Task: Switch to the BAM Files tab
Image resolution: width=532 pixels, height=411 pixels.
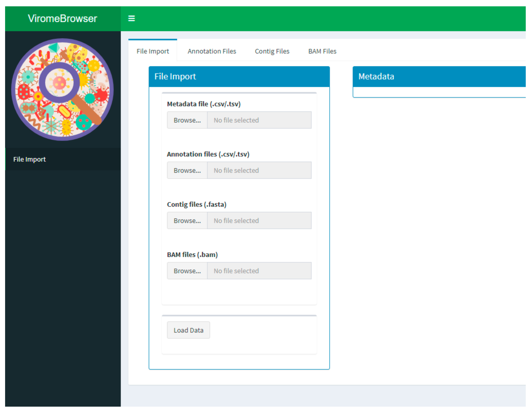Action: pyautogui.click(x=322, y=51)
